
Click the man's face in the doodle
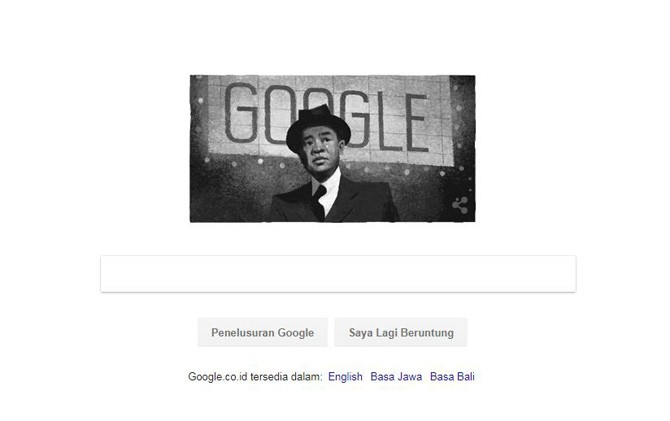click(320, 153)
